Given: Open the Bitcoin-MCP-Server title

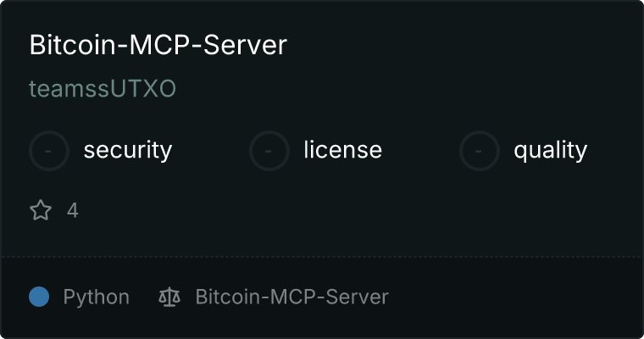Looking at the screenshot, I should 158,45.
